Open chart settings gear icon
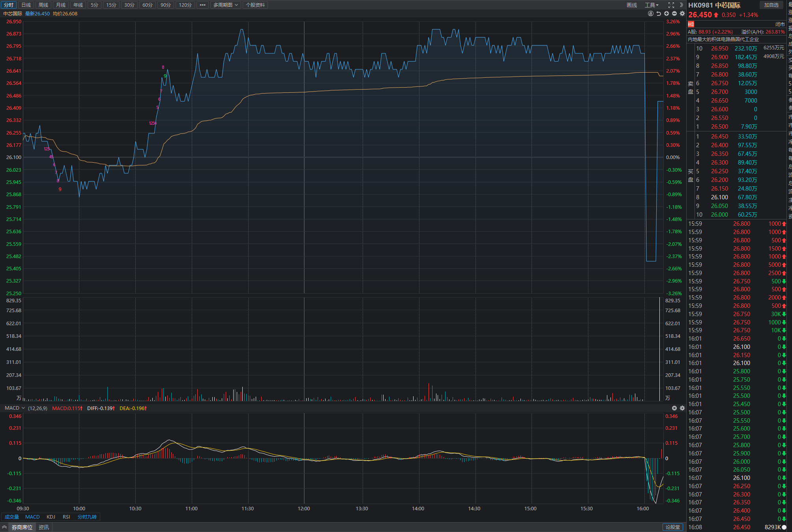The width and height of the screenshot is (792, 532). pyautogui.click(x=682, y=13)
